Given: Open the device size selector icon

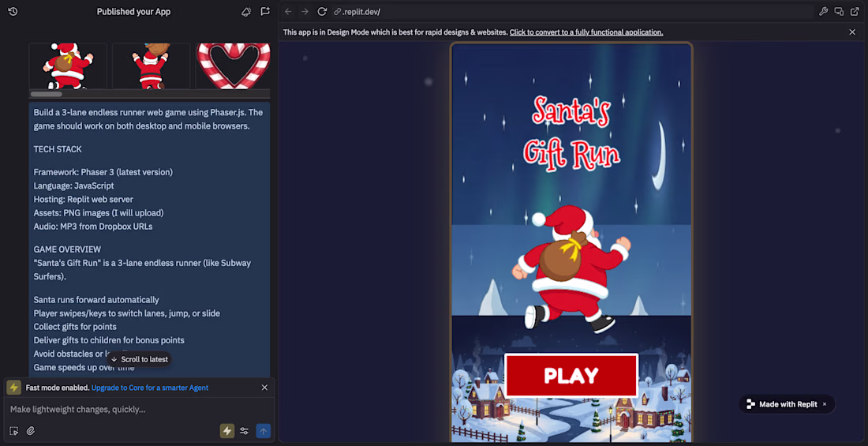Looking at the screenshot, I should tap(839, 12).
